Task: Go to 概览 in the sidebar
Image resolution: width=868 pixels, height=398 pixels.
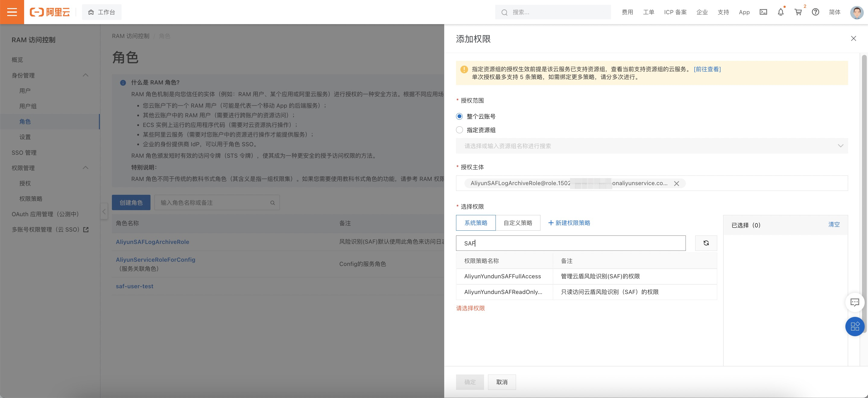Action: 17,60
